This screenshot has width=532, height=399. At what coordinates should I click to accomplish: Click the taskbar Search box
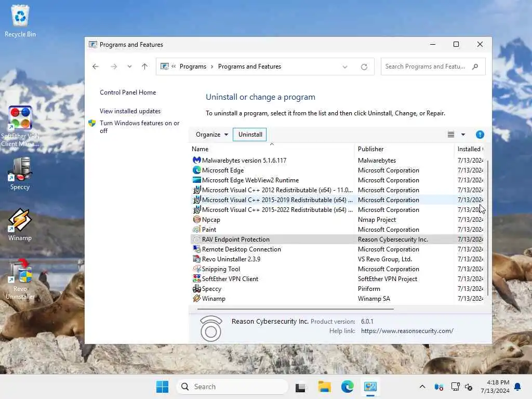pyautogui.click(x=232, y=387)
